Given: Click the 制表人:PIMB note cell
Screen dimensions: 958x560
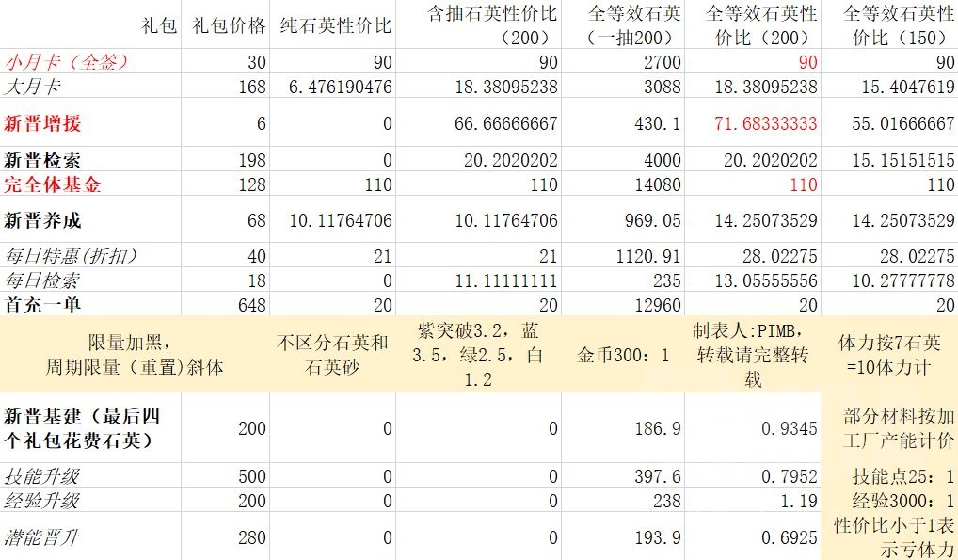Looking at the screenshot, I should [x=753, y=354].
